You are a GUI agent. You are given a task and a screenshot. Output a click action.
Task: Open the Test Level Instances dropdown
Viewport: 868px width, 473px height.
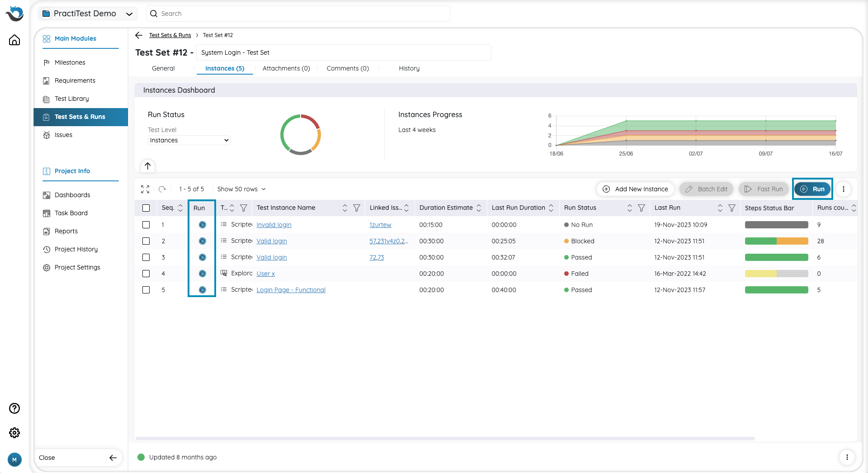tap(189, 140)
